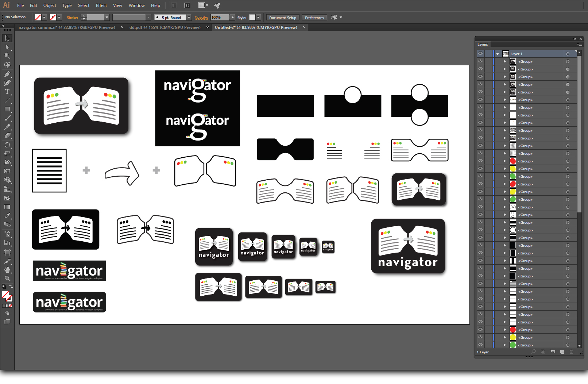The image size is (588, 384).
Task: Select the Eraser tool
Action: pyautogui.click(x=7, y=136)
